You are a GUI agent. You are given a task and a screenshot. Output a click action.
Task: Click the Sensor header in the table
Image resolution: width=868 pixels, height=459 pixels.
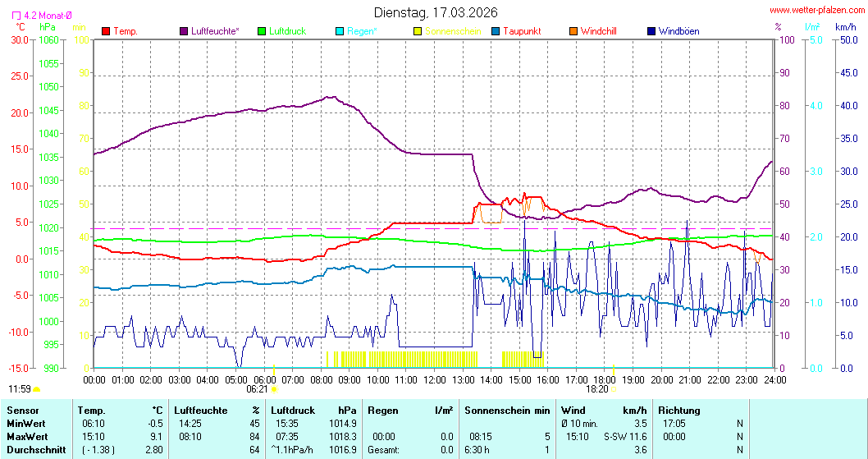click(22, 411)
